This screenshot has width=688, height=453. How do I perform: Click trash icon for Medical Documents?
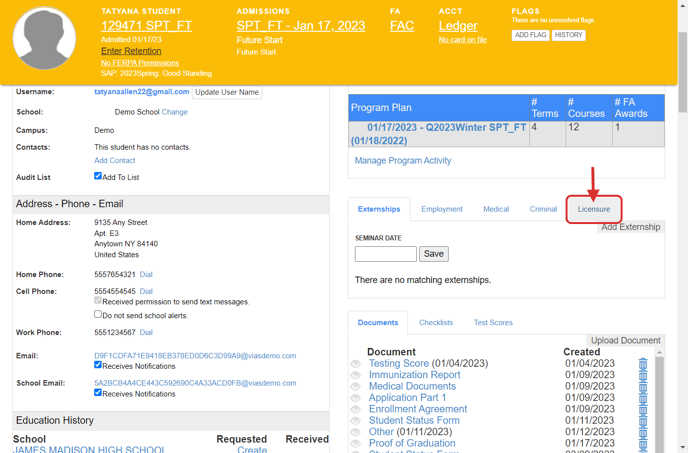coord(643,387)
